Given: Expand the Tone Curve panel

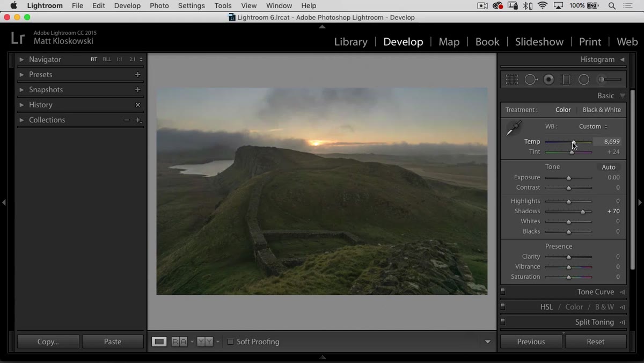Looking at the screenshot, I should coord(623,292).
